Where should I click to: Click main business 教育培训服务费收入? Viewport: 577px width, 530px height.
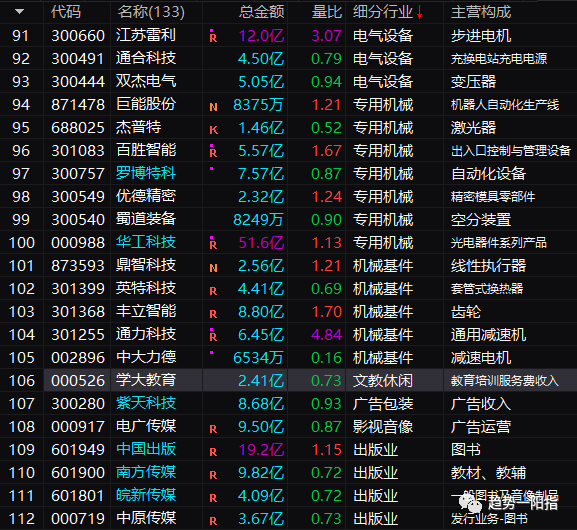pos(505,381)
